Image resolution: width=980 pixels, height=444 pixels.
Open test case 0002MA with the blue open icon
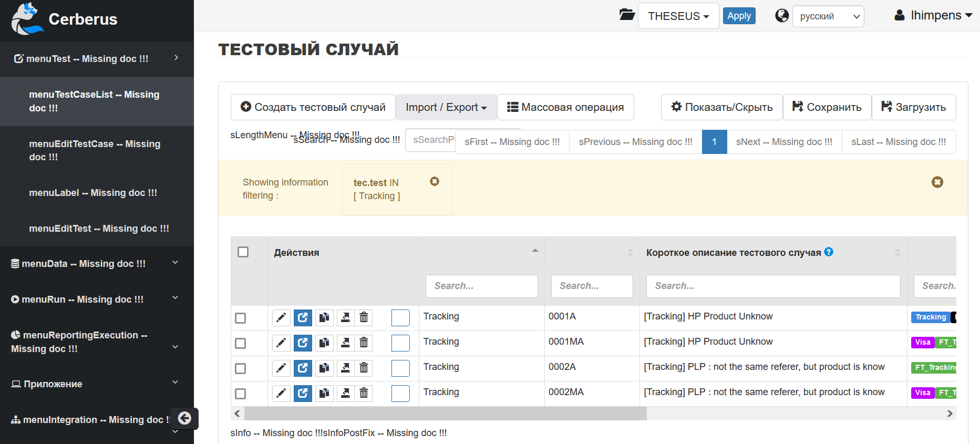(303, 393)
